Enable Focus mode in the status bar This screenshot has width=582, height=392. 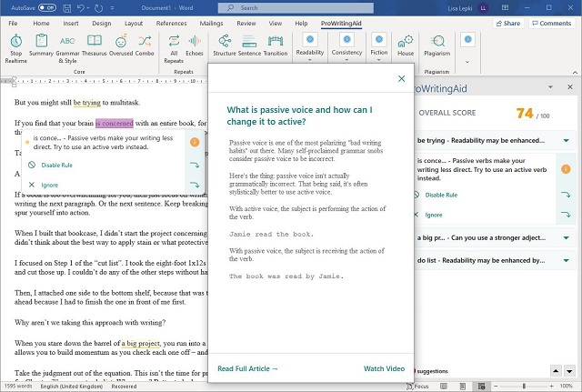[x=418, y=386]
